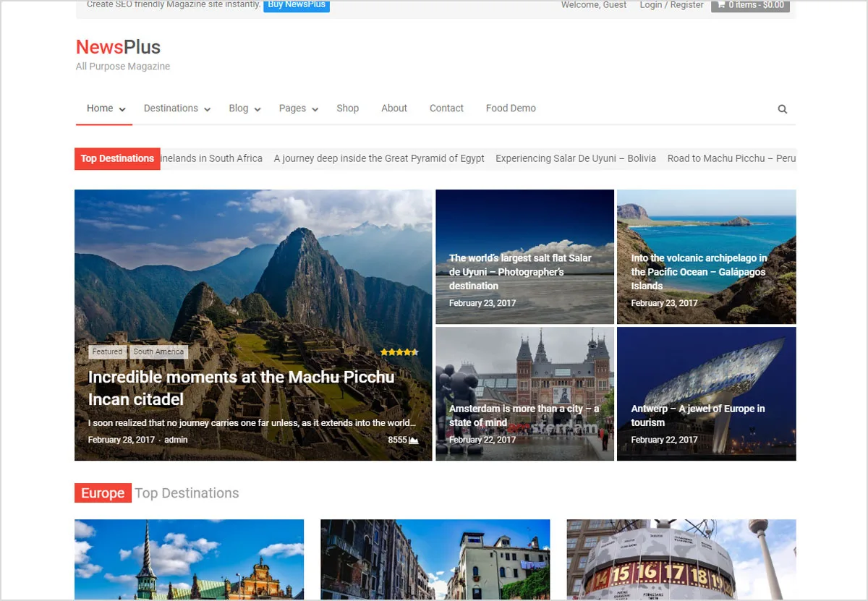Click the old buildings street thumbnail
Screen dimensions: 868x601
(435, 560)
